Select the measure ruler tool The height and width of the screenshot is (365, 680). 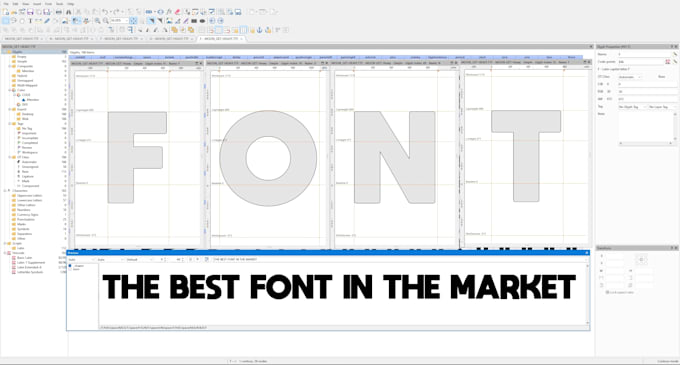(x=38, y=21)
